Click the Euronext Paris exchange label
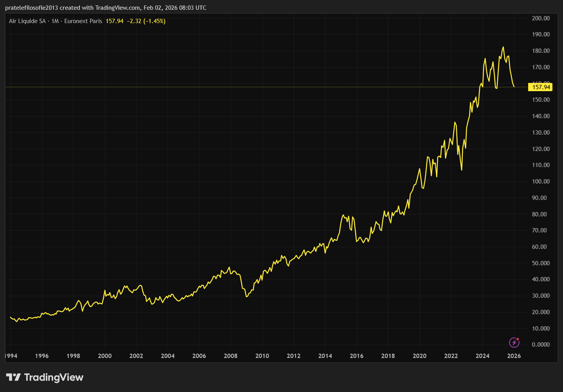Viewport: 563px width, 392px height. (83, 21)
